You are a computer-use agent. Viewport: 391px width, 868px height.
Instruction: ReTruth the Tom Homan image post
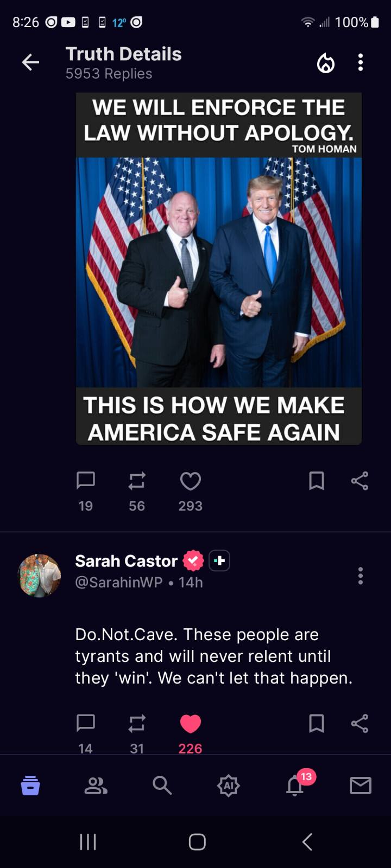point(137,481)
